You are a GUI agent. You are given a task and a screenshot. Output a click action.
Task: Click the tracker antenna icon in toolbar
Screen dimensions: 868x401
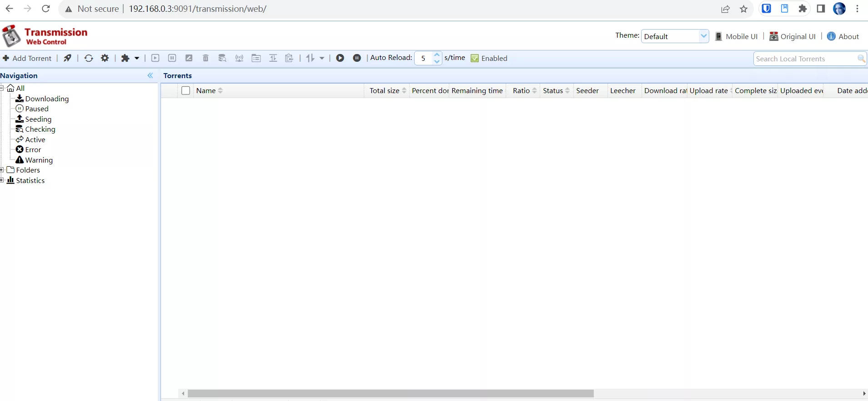tap(239, 58)
